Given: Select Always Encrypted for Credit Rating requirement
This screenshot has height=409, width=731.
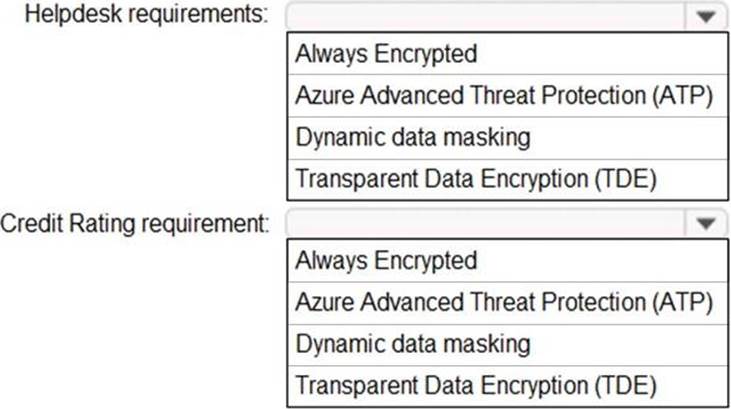Looking at the screenshot, I should point(386,261).
